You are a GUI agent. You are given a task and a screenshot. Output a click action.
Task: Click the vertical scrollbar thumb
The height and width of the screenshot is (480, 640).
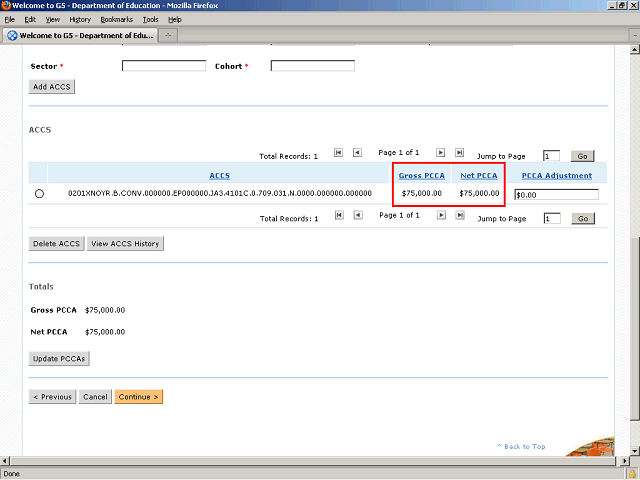tap(635, 329)
